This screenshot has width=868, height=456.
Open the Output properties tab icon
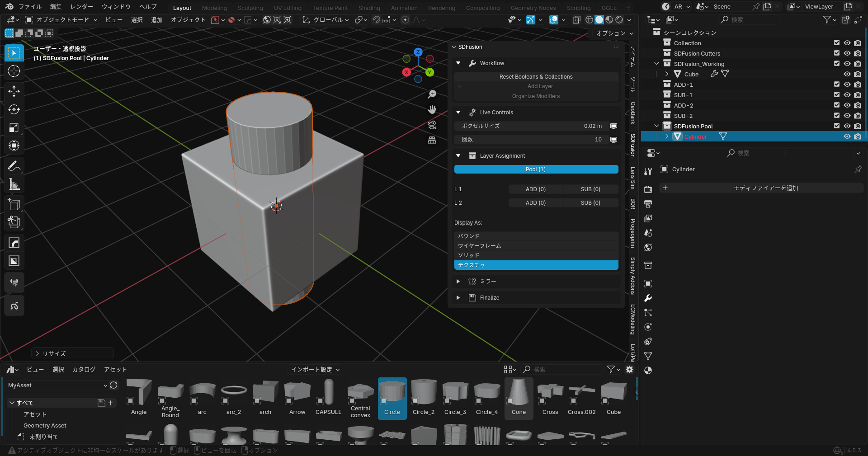[x=648, y=204]
